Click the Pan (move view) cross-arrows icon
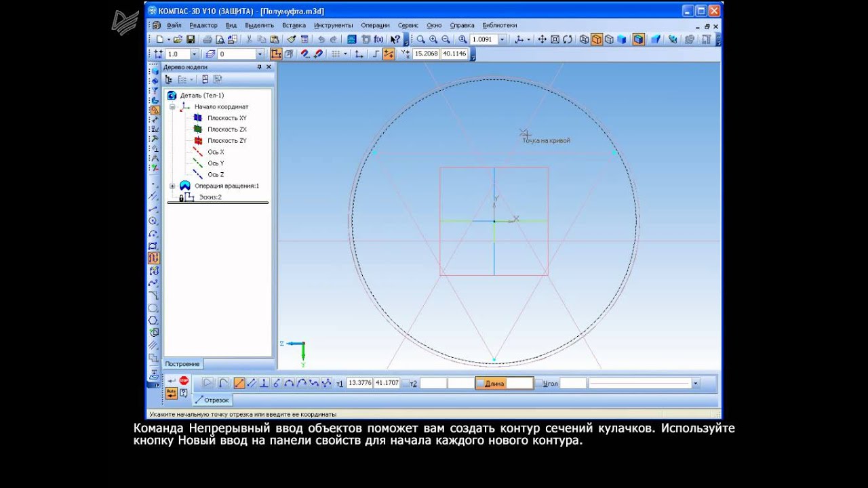 pos(542,39)
